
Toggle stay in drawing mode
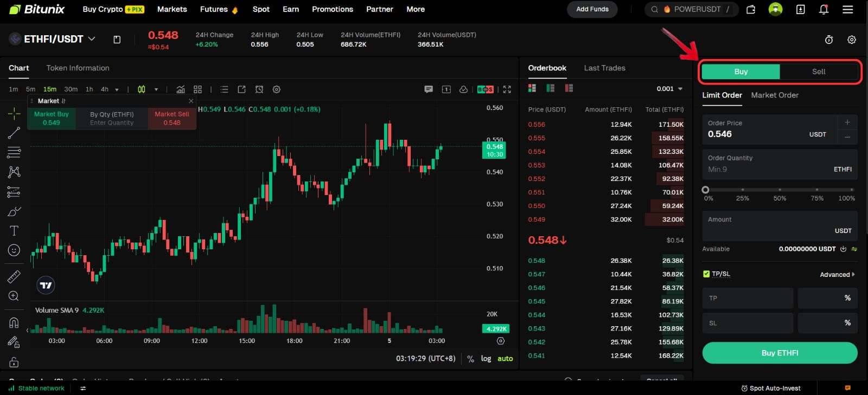click(x=14, y=342)
